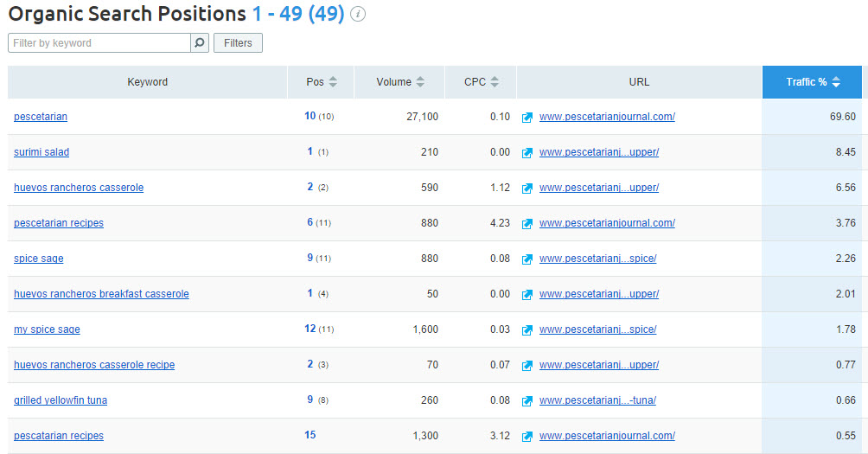Open external link icon for pescatarian recipes row

coord(527,436)
